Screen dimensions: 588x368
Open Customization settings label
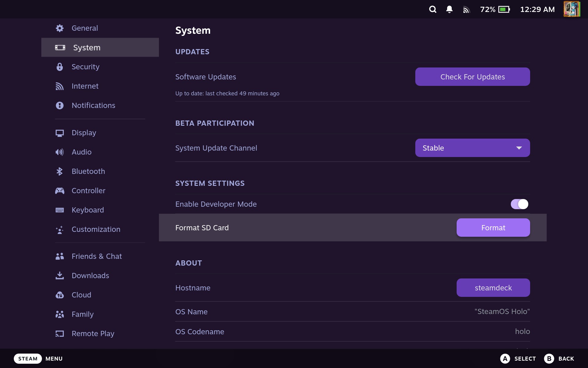tap(96, 229)
